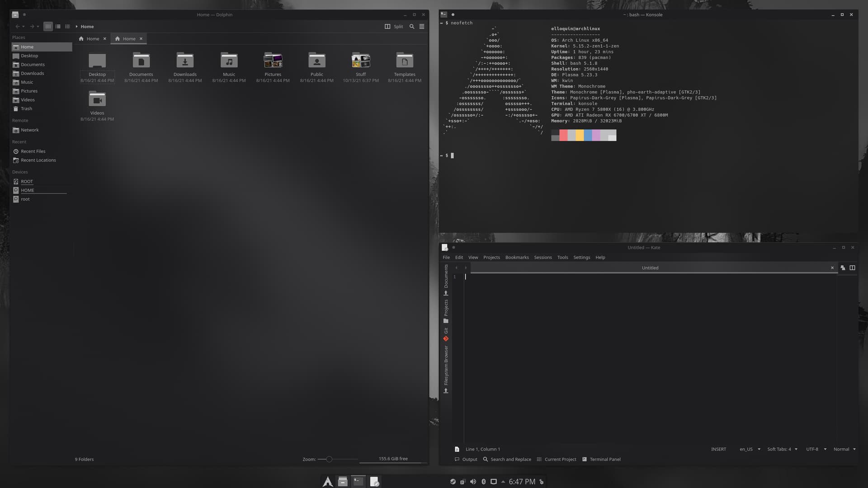Click Kate split view icon
The width and height of the screenshot is (868, 488).
tap(852, 268)
